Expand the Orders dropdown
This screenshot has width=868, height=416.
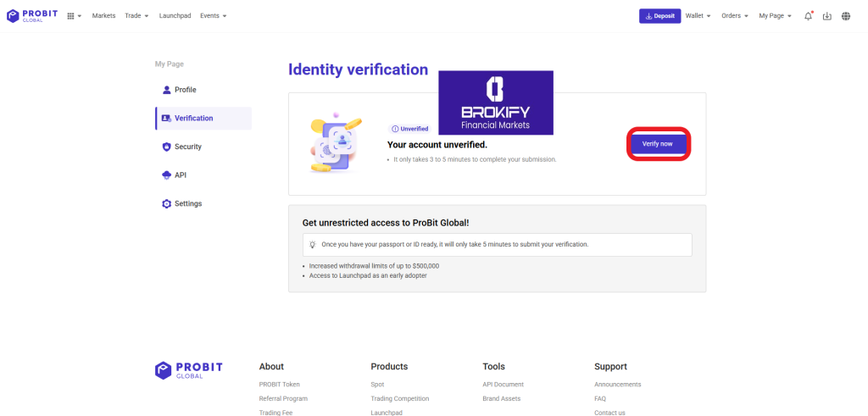pos(734,16)
